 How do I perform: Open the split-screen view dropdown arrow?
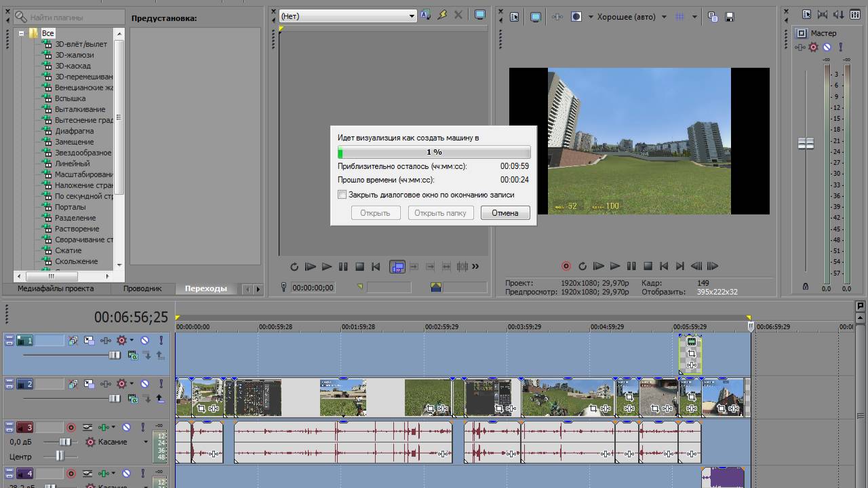point(591,17)
